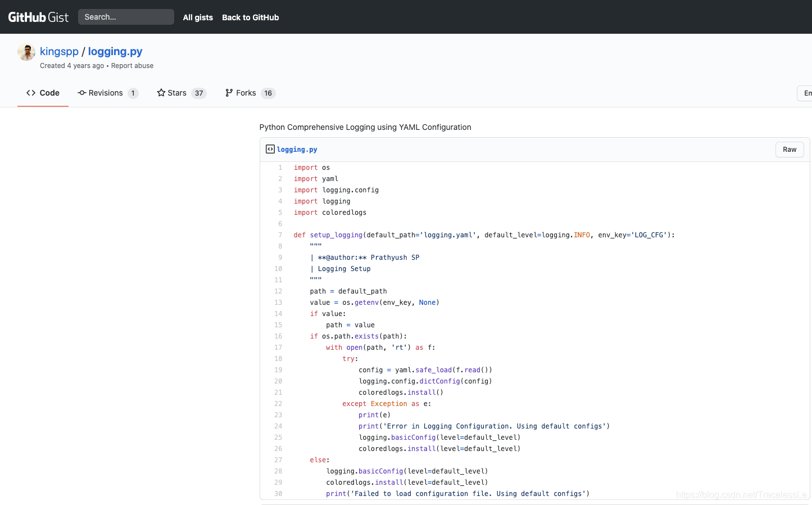The width and height of the screenshot is (812, 505).
Task: Click the gist description text about YAML Configuration
Action: (365, 127)
